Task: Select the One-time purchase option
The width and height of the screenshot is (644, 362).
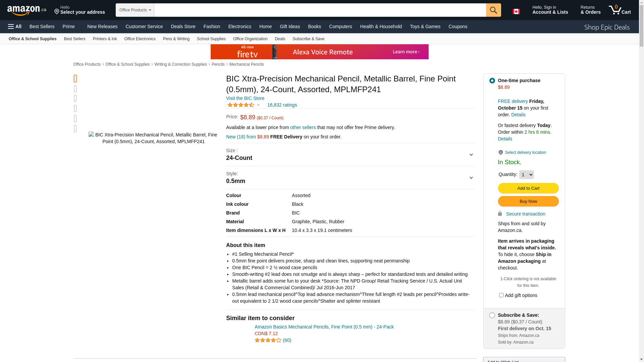Action: click(492, 81)
